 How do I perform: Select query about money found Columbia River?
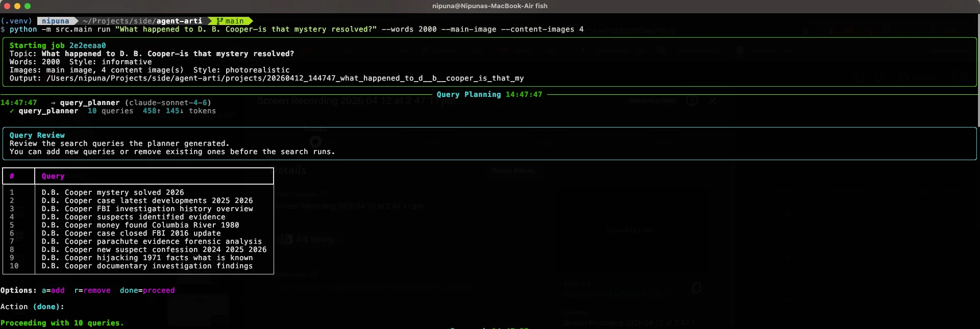coord(140,225)
